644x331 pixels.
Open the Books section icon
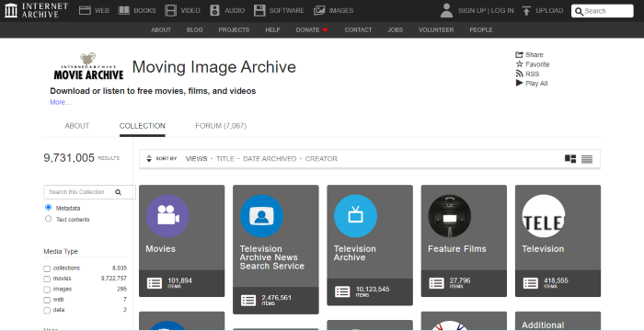[124, 11]
